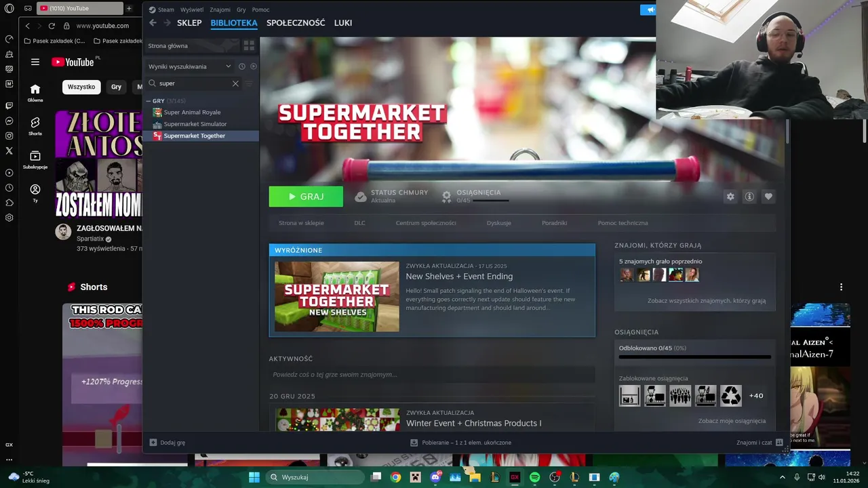Select Supermarket Together in list

pyautogui.click(x=202, y=136)
